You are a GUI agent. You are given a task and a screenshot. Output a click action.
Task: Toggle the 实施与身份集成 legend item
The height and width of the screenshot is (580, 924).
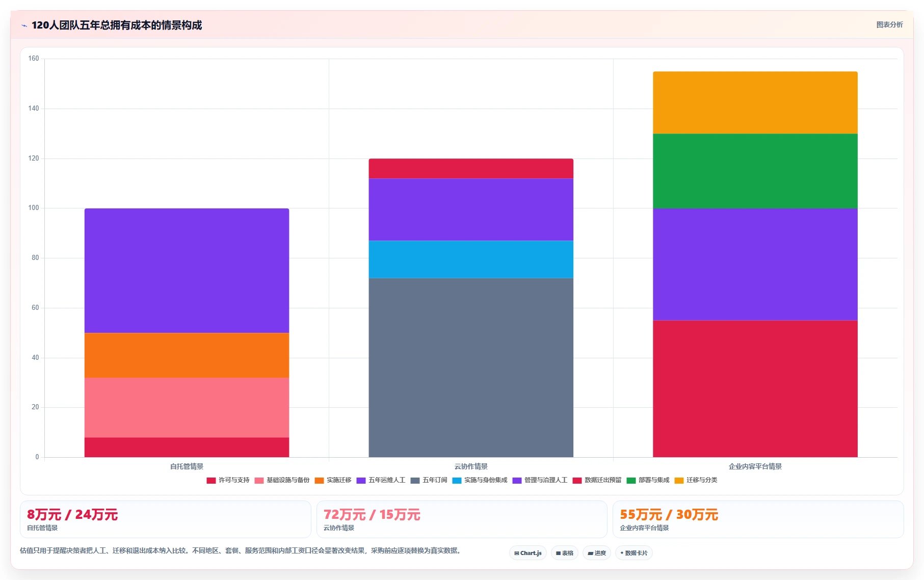tap(480, 480)
